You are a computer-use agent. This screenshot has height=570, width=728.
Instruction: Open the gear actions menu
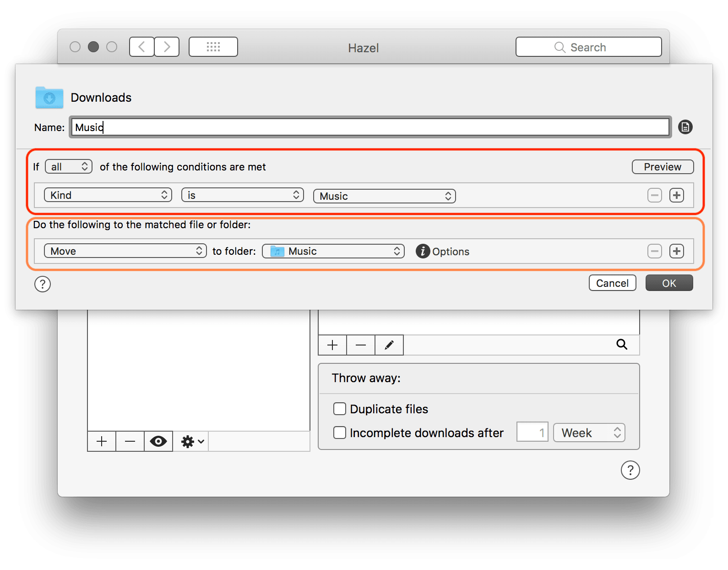click(192, 441)
